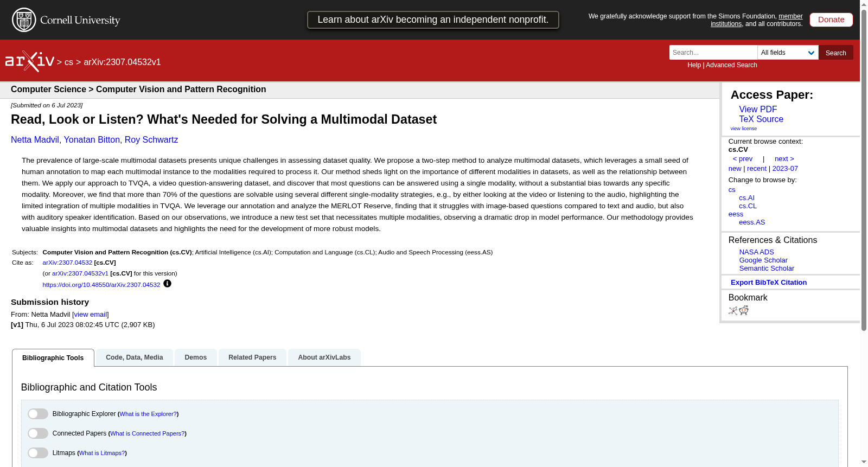Viewport: 868px width, 467px height.
Task: Switch to Bibliographic Tools tab
Action: point(53,358)
